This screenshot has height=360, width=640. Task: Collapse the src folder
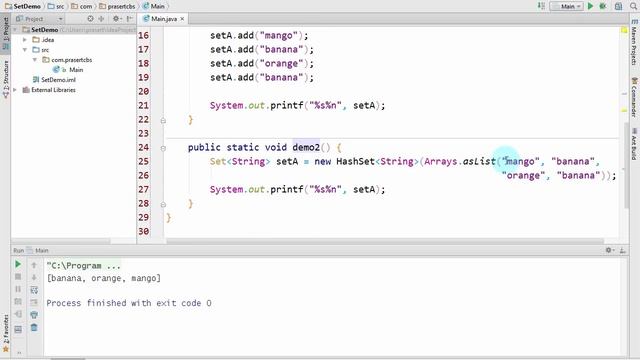(25, 50)
